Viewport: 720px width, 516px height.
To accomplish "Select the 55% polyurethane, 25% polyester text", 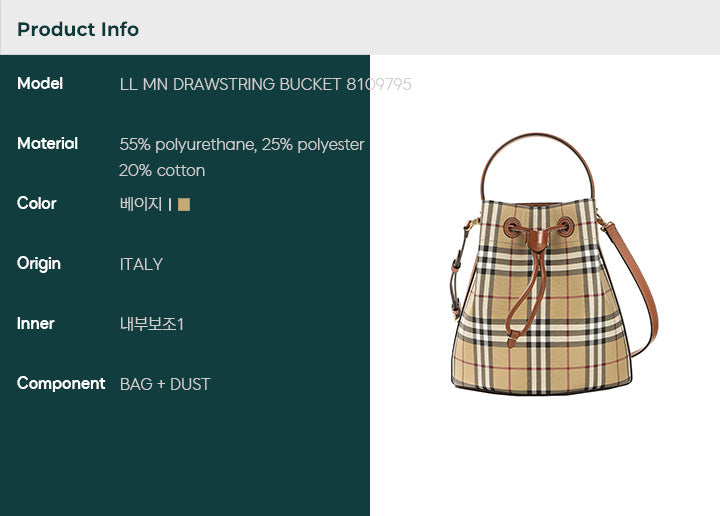I will click(242, 145).
